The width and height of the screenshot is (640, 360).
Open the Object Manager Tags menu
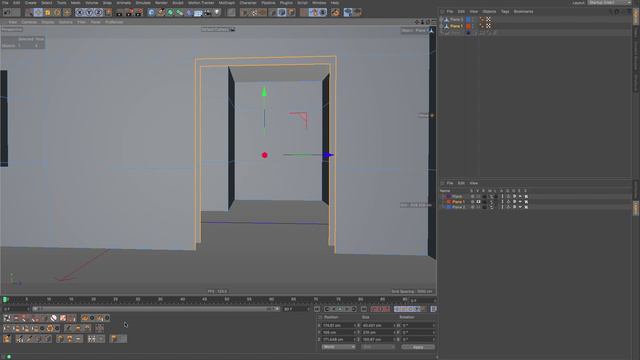(x=505, y=11)
